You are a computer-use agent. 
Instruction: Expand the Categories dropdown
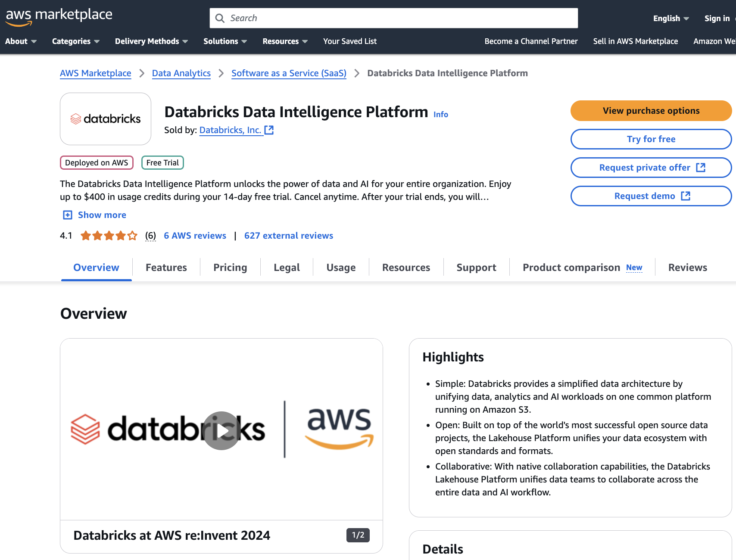point(76,41)
